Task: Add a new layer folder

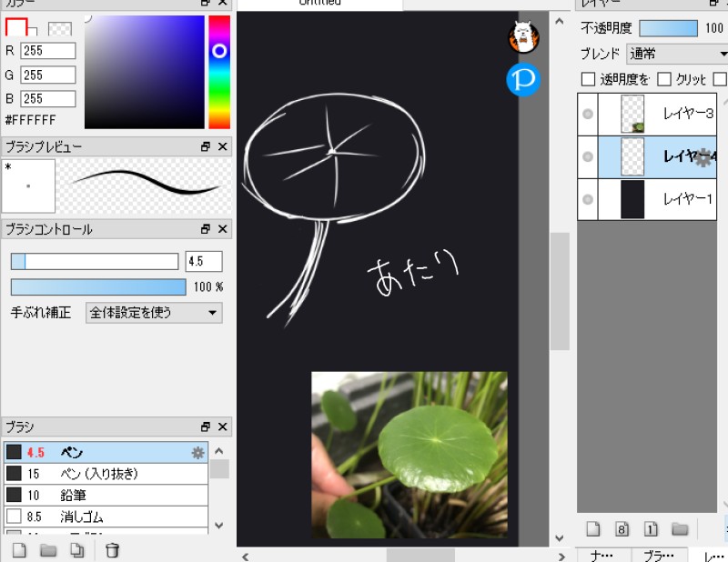Action: pyautogui.click(x=680, y=529)
